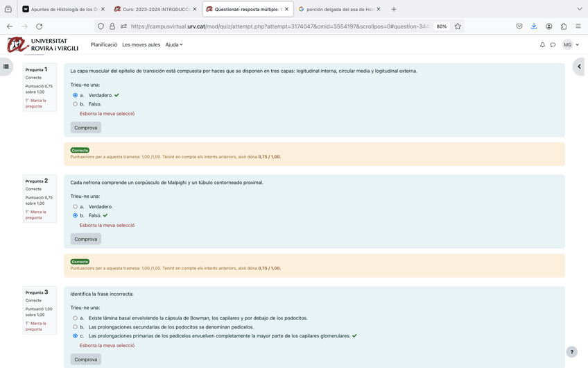Expand the Ajuda dropdown menu
This screenshot has width=588, height=368.
(x=174, y=44)
